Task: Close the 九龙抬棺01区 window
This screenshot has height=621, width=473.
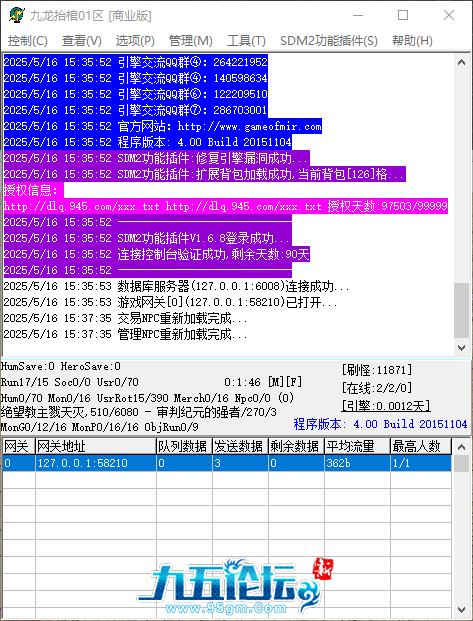Action: coord(449,15)
